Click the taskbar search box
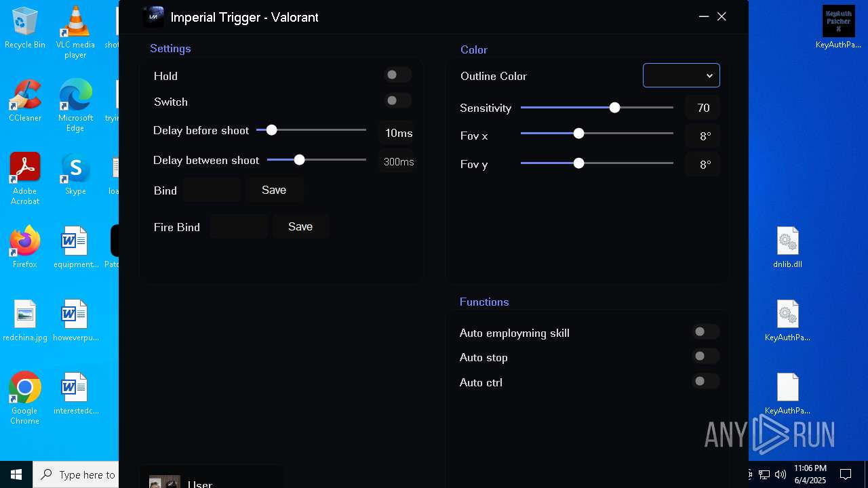The image size is (868, 488). pyautogui.click(x=76, y=474)
